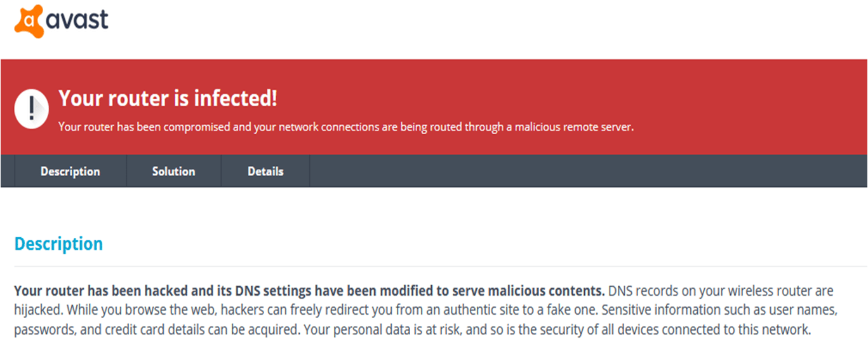Screen dimensions: 868x351
Task: Click the compromised router subtitle in red banner
Action: tap(346, 127)
